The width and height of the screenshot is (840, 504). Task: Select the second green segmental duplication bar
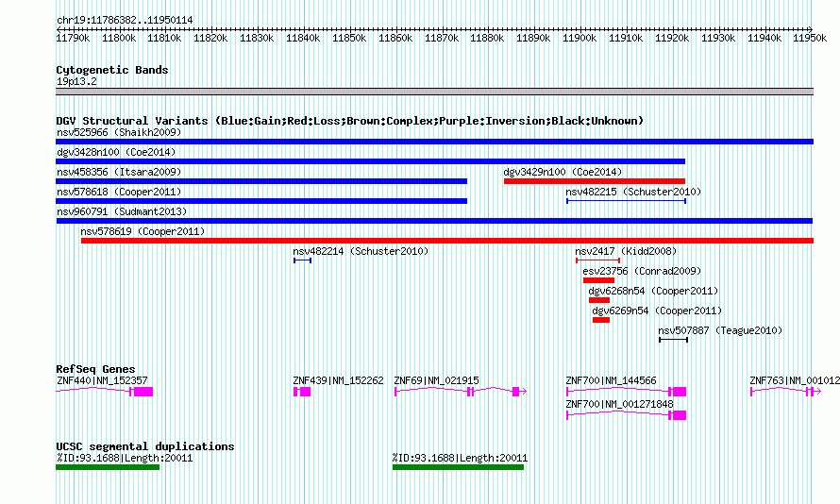point(458,467)
